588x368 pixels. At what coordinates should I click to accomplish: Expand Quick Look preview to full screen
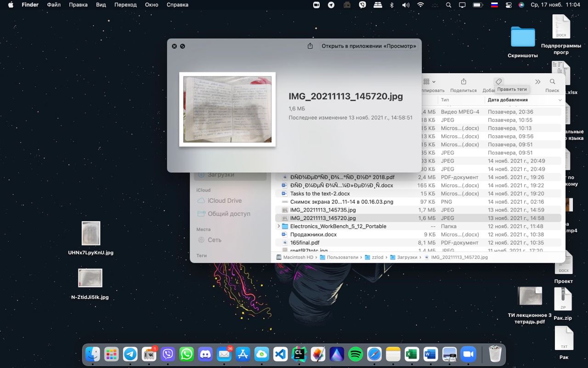tap(182, 46)
